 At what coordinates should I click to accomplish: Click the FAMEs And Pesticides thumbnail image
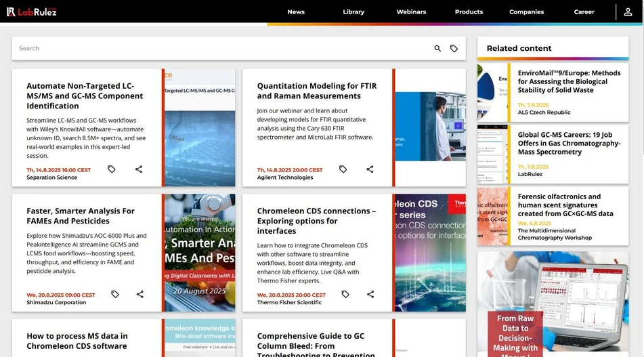click(200, 253)
